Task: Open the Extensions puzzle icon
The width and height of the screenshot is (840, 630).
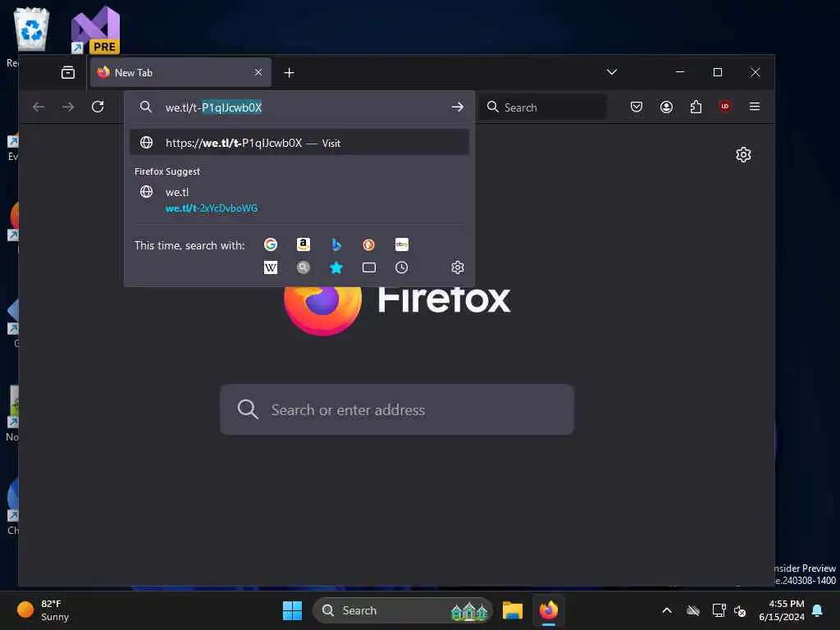Action: tap(696, 107)
